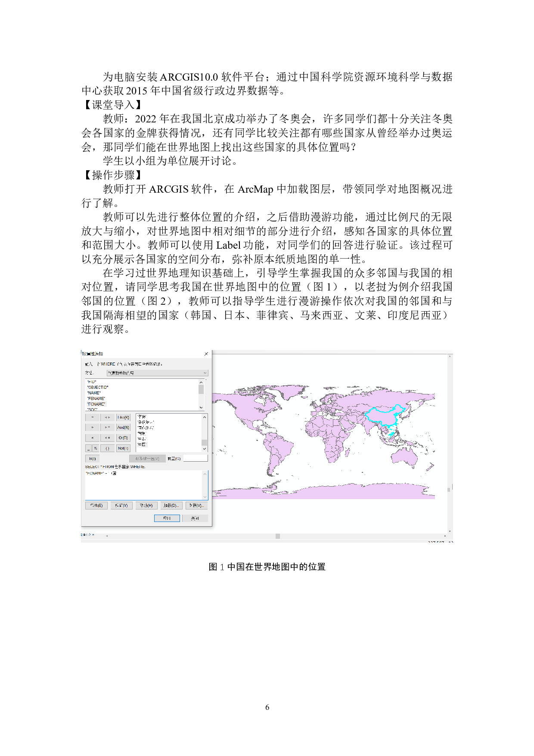Click the Get Unique Values (V) button

coord(147,459)
